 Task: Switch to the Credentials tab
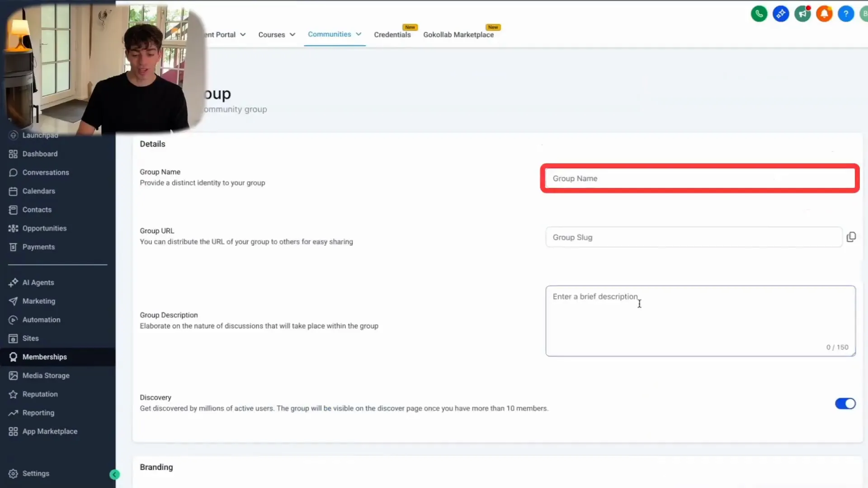pos(392,34)
